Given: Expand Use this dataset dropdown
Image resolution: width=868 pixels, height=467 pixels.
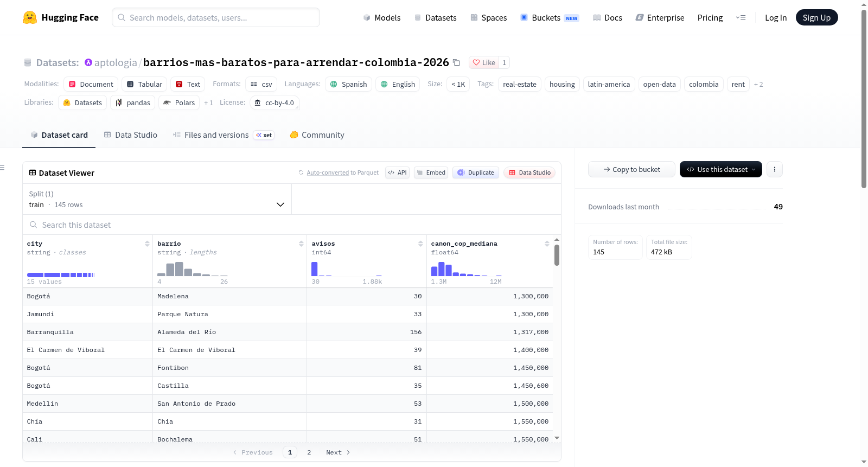Looking at the screenshot, I should pyautogui.click(x=721, y=169).
